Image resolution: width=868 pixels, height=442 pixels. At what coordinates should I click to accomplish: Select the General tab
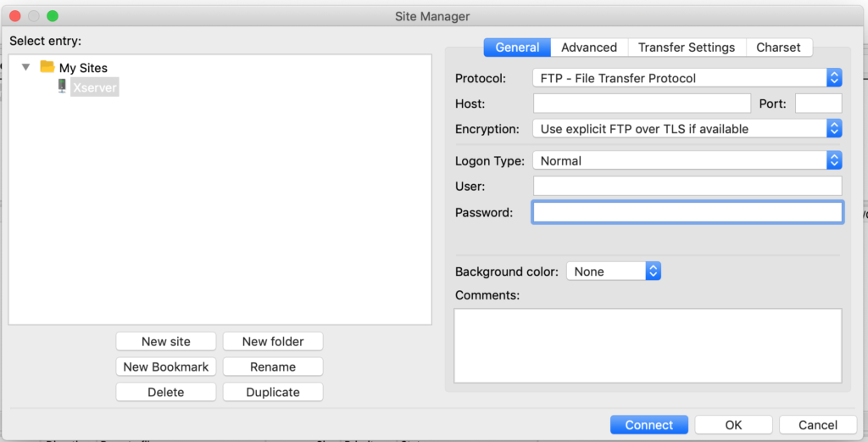[x=517, y=48]
